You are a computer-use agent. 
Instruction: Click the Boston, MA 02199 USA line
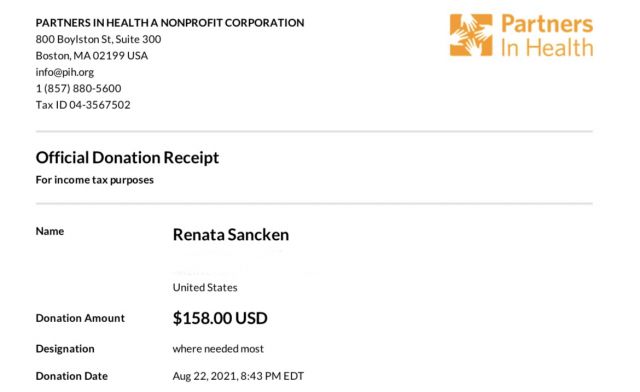coord(92,56)
